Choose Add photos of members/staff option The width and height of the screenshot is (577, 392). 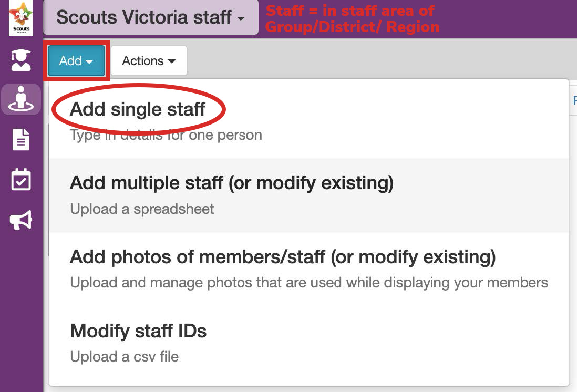(283, 257)
